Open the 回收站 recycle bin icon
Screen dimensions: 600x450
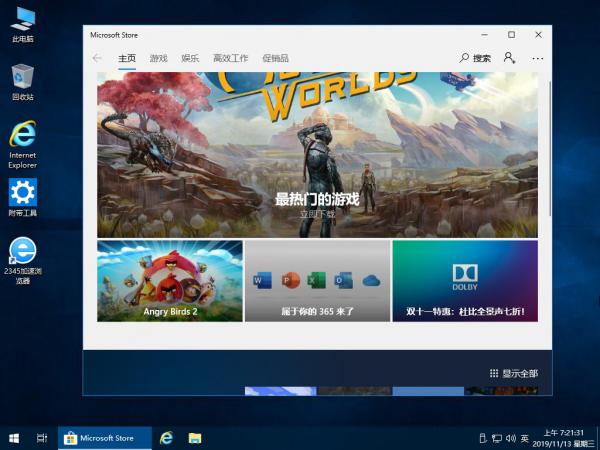(x=23, y=82)
